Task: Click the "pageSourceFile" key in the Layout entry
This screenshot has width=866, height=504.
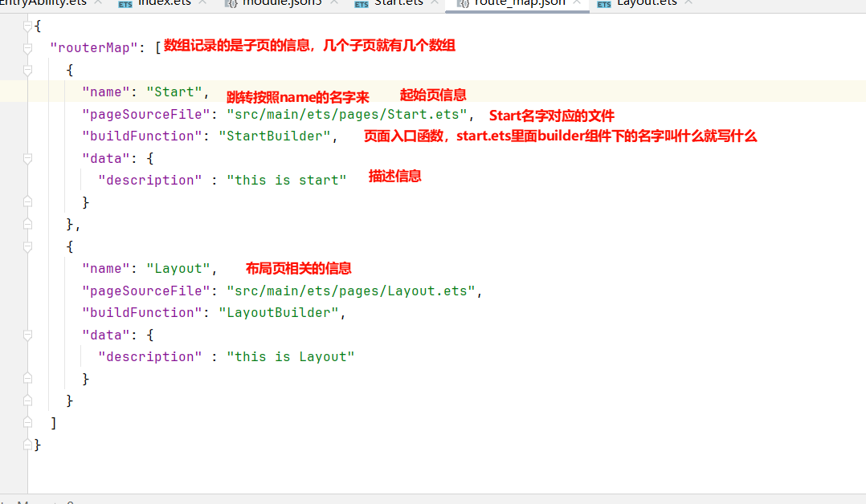Action: click(146, 291)
